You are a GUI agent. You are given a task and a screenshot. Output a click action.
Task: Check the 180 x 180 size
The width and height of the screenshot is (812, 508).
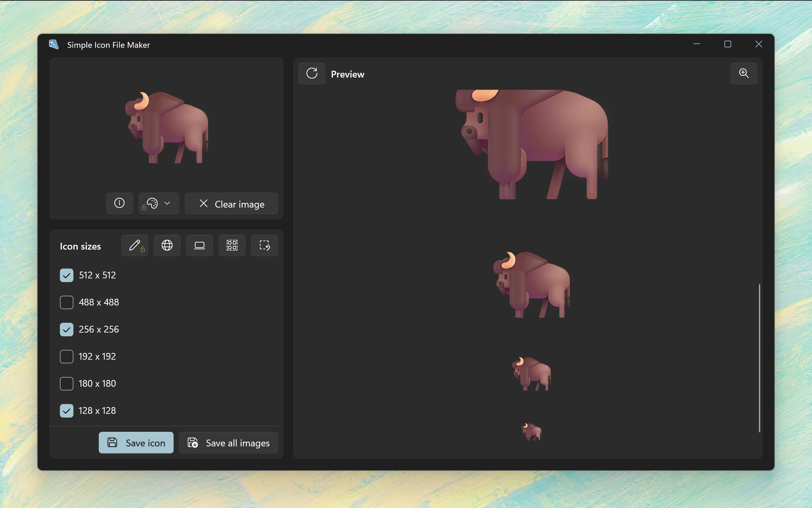pyautogui.click(x=67, y=384)
